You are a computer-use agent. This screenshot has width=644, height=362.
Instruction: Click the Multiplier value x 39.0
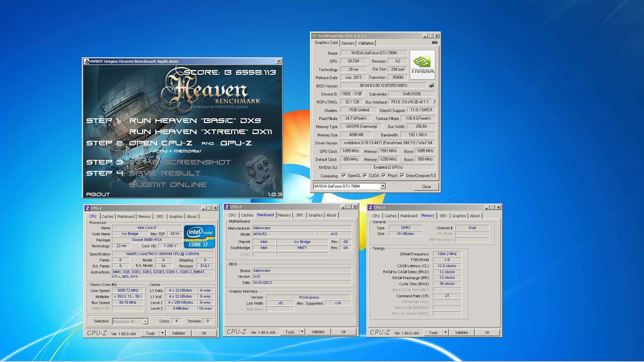127,297
